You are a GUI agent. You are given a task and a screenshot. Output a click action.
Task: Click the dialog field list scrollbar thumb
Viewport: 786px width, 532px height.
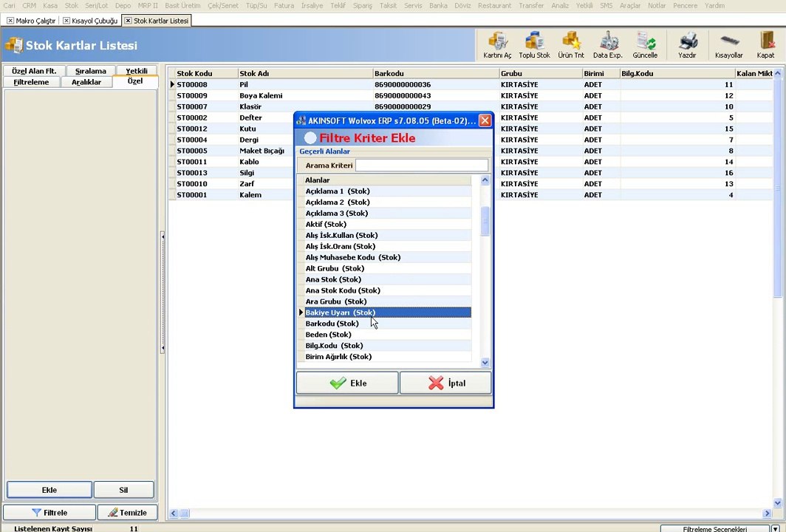(x=485, y=221)
